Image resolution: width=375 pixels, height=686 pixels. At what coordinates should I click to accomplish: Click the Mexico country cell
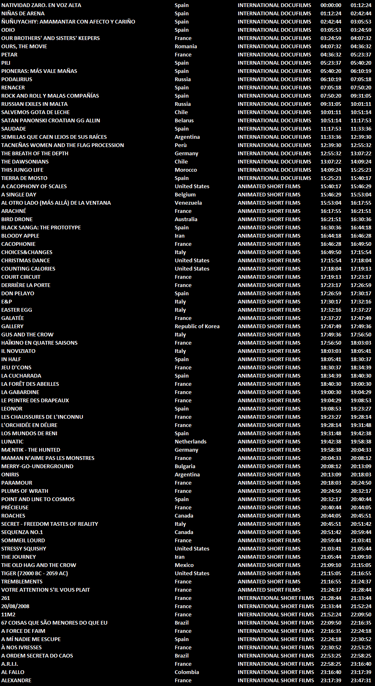click(x=184, y=565)
